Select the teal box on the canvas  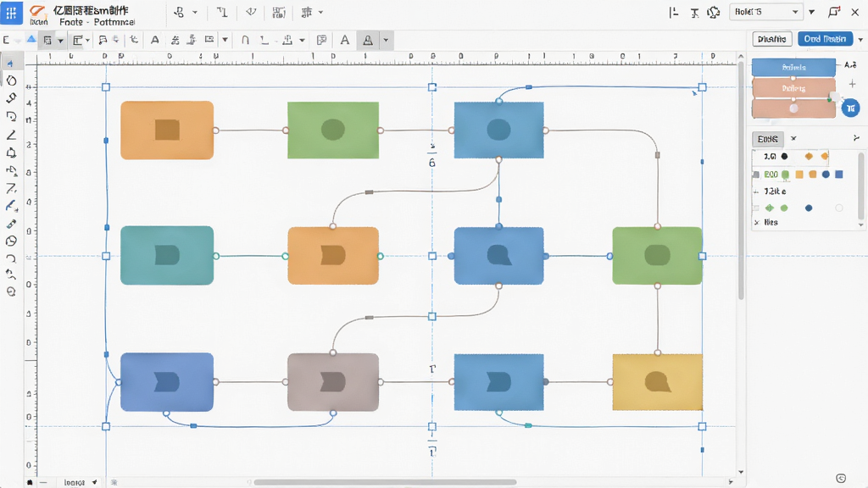[167, 256]
